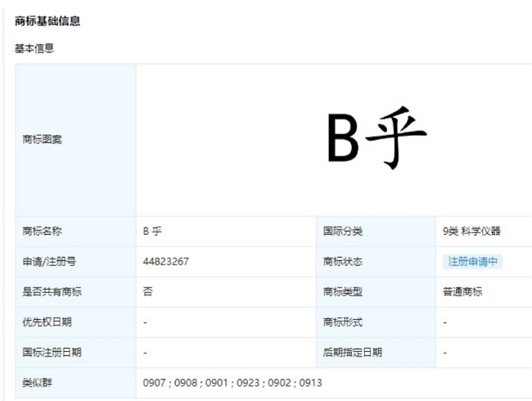This screenshot has height=401, width=532.
Task: Click the 商标类型 label
Action: click(x=343, y=292)
